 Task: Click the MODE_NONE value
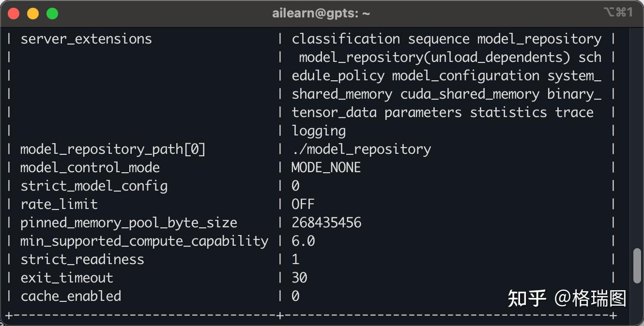click(326, 168)
